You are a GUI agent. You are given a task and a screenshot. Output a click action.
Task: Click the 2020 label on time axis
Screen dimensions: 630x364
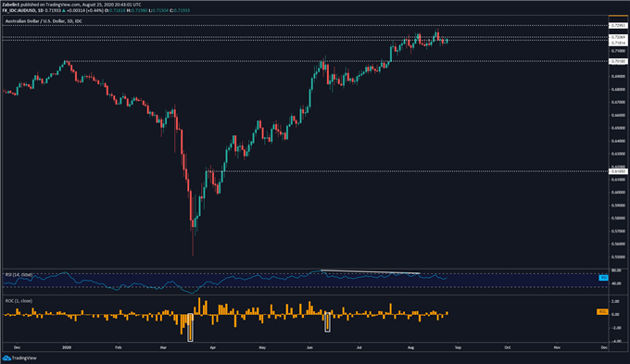tap(67, 347)
